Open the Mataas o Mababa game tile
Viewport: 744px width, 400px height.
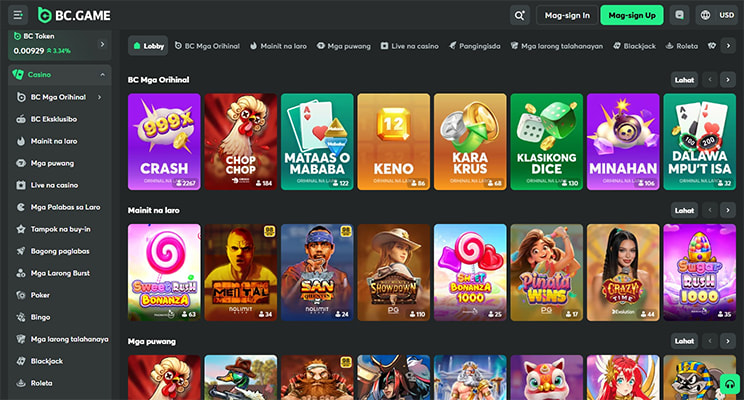coord(317,142)
